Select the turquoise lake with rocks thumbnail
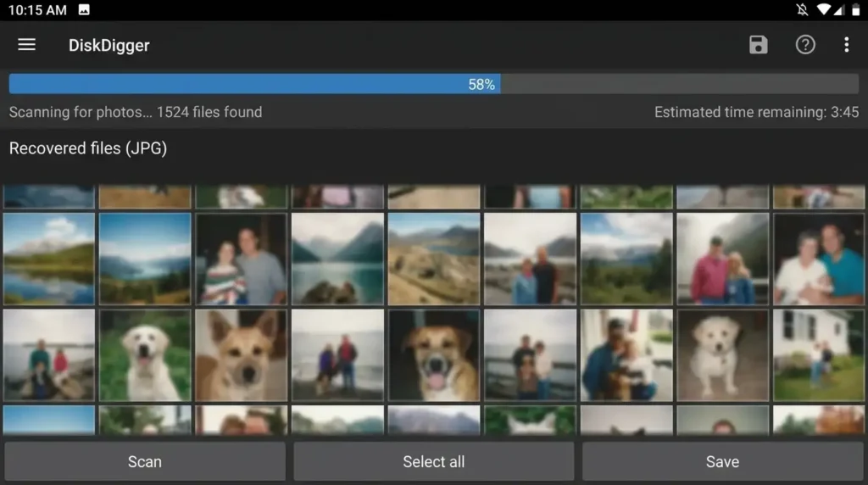Viewport: 868px width, 485px height. pos(337,259)
